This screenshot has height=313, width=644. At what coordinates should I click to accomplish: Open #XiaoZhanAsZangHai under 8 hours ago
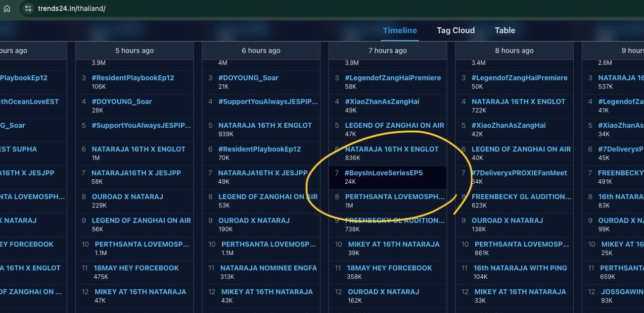click(x=508, y=125)
